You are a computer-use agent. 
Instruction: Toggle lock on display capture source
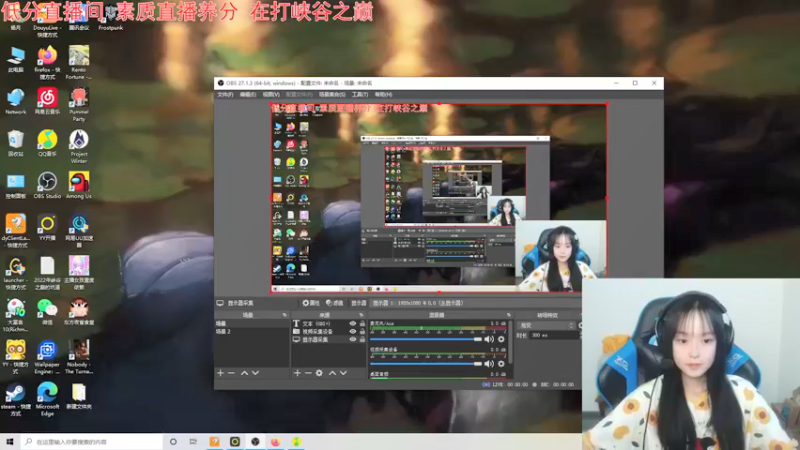point(362,340)
